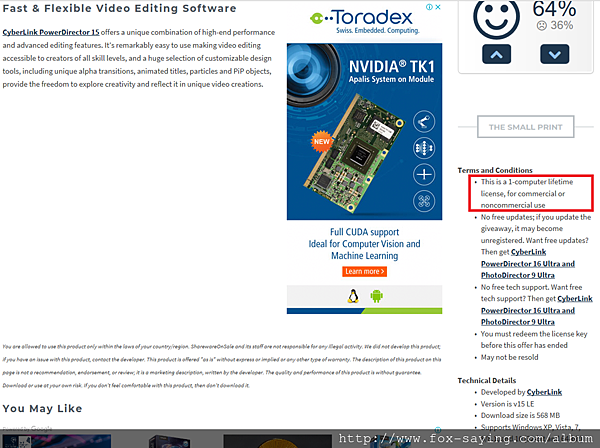Click the drone icon in ad

[x=424, y=201]
